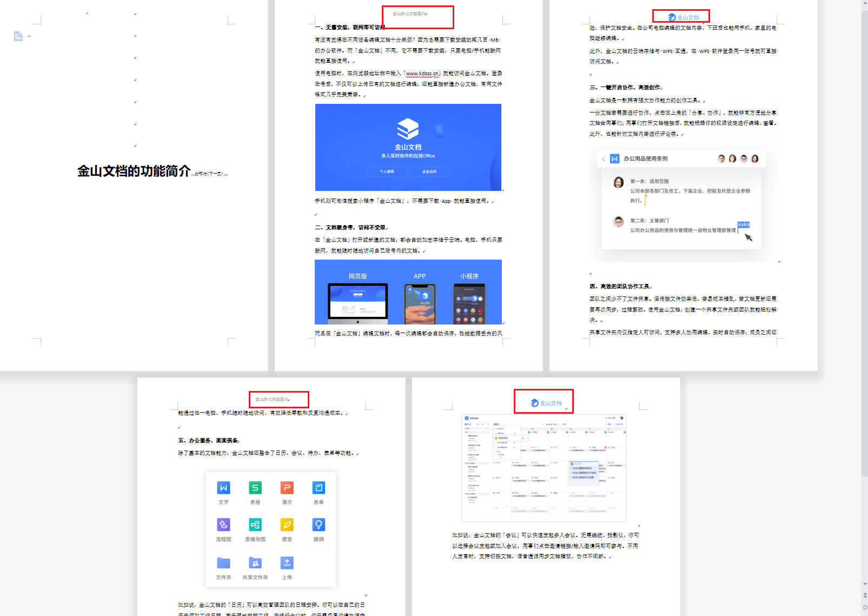Open the dropdown arrow next to paragraph layout icon
868x616 pixels.
click(29, 37)
